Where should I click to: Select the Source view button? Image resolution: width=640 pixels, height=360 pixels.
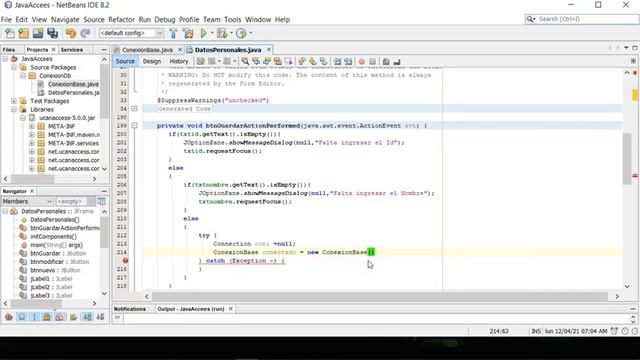pos(125,61)
